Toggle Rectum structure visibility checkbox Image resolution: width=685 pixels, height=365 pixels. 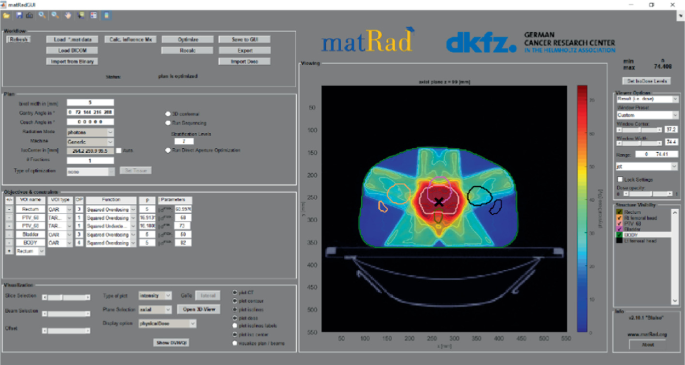[x=619, y=212]
